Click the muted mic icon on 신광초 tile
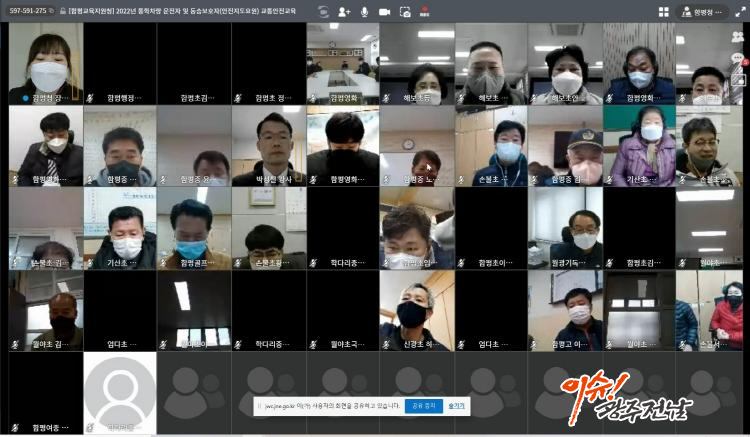The height and width of the screenshot is (437, 750). 387,345
